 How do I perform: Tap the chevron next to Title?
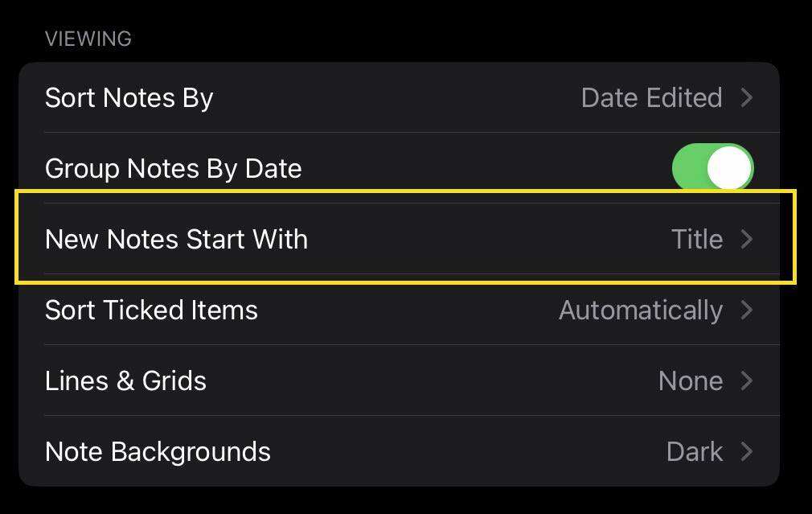click(747, 239)
